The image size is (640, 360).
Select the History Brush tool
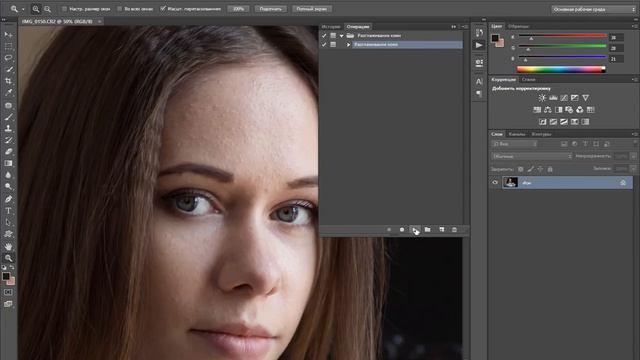(x=8, y=140)
